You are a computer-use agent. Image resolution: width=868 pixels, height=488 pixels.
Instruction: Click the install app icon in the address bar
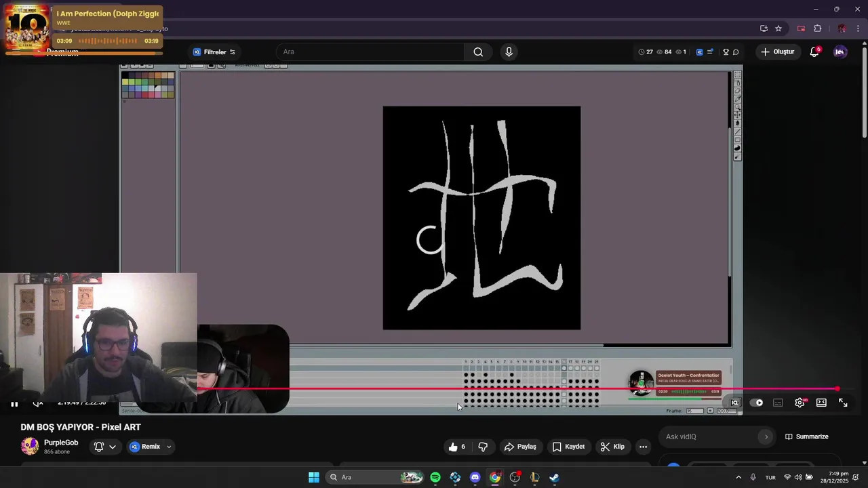click(x=764, y=28)
